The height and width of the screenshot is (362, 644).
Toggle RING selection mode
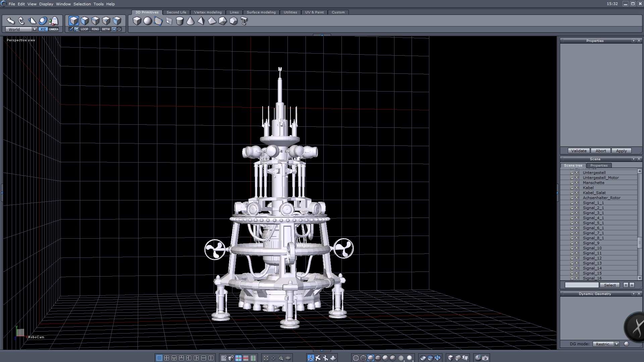[x=95, y=29]
